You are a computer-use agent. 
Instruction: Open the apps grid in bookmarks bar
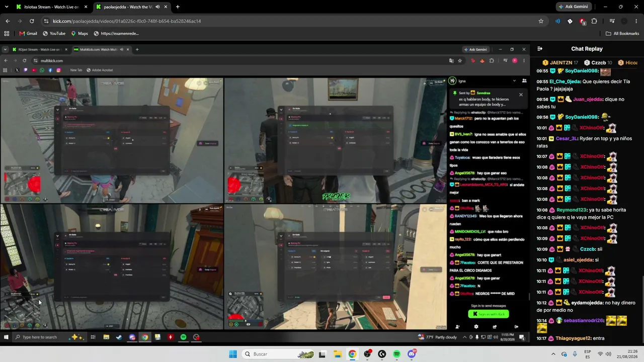pyautogui.click(x=7, y=34)
